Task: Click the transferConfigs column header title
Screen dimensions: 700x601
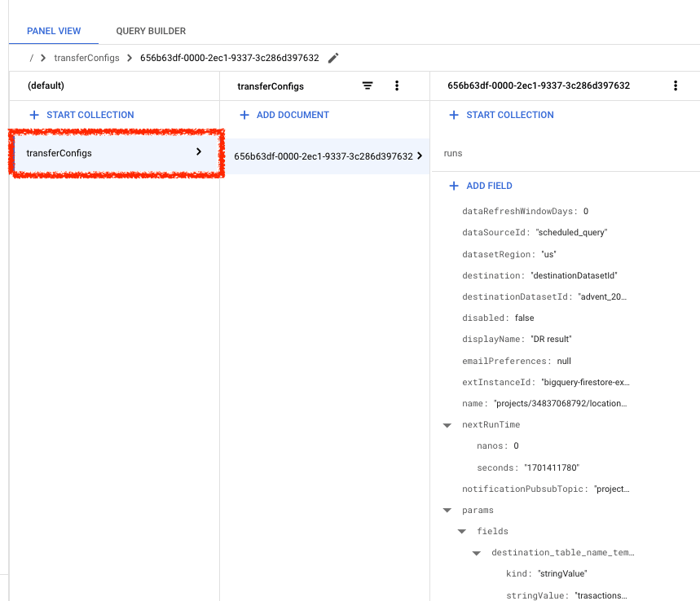Action: pyautogui.click(x=271, y=86)
